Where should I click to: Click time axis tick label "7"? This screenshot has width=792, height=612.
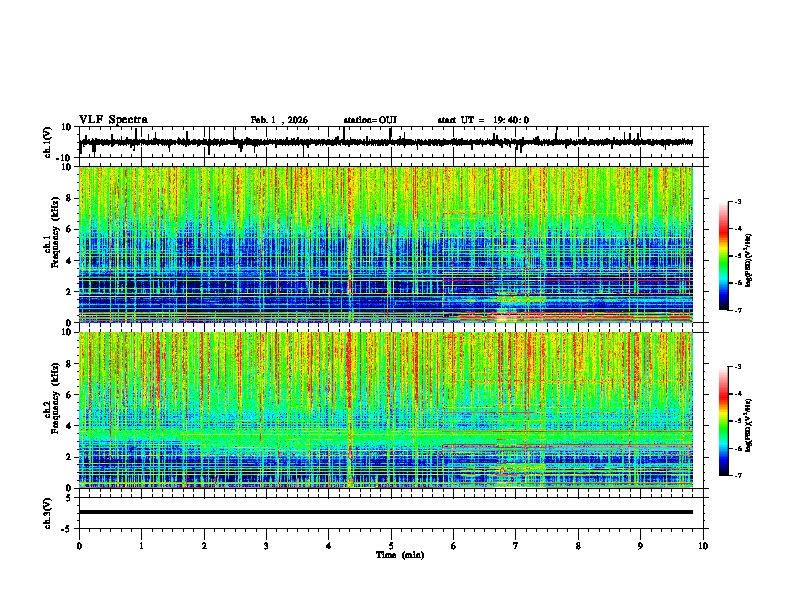click(x=516, y=546)
